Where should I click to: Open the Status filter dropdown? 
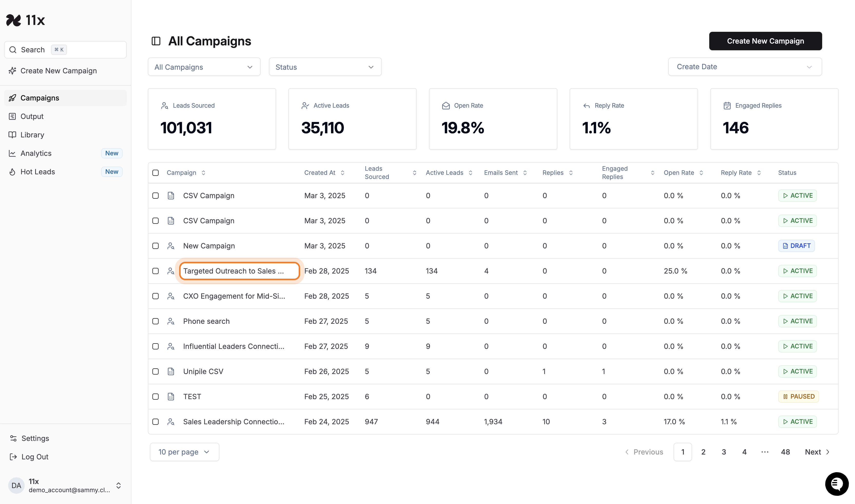(x=325, y=67)
